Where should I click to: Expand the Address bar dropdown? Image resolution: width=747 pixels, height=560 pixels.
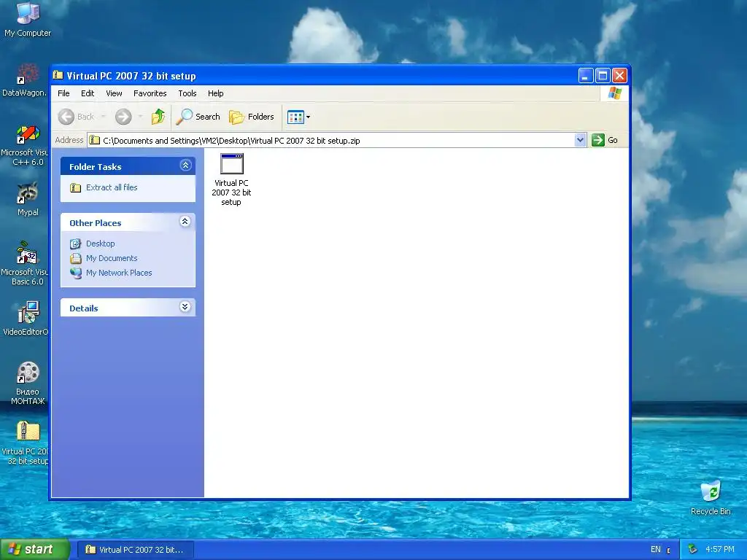(580, 140)
